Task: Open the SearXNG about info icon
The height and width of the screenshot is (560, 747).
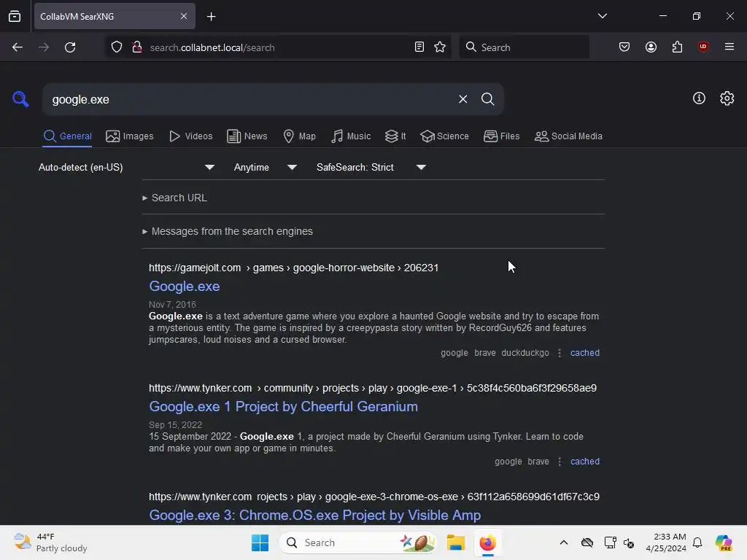Action: (699, 98)
